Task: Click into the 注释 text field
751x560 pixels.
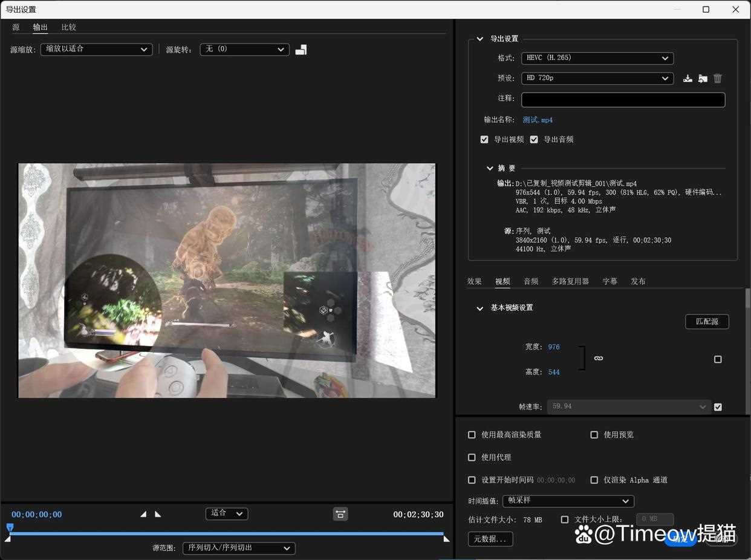Action: [623, 100]
